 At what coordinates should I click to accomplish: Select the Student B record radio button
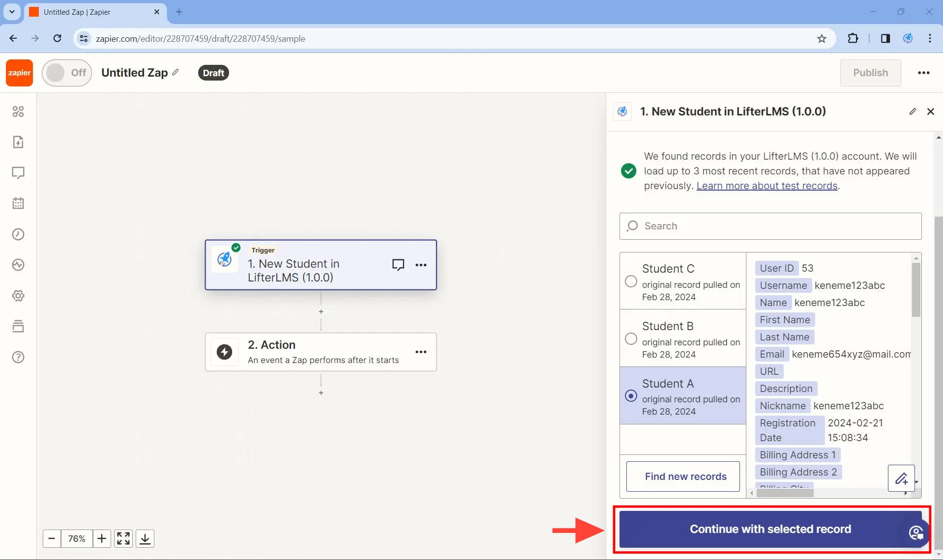tap(631, 338)
